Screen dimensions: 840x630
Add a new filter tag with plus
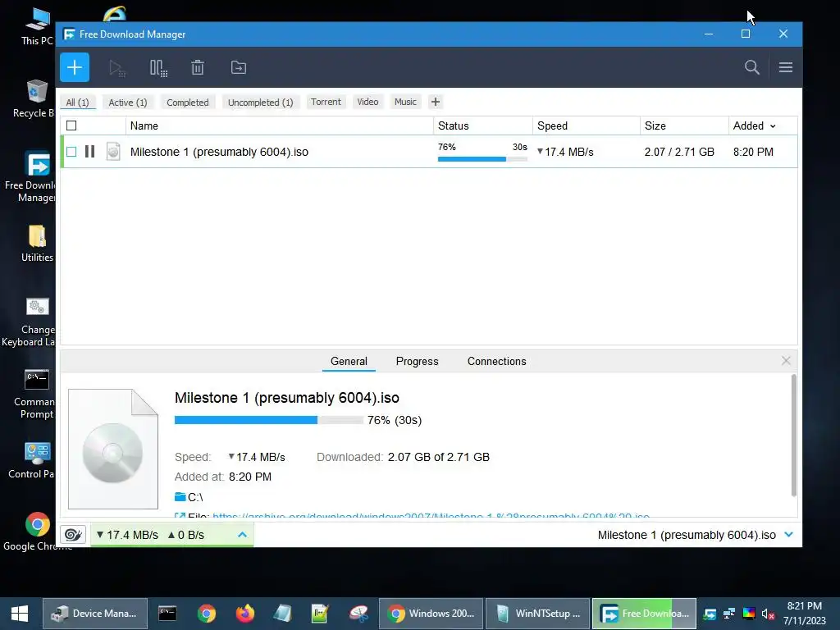pyautogui.click(x=436, y=102)
